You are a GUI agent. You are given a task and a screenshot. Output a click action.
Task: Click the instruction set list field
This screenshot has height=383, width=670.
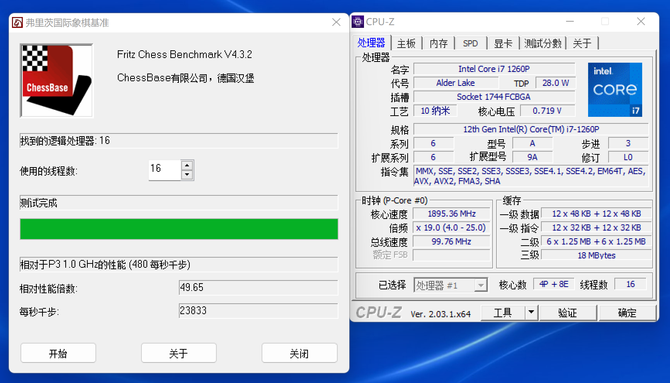click(x=531, y=176)
